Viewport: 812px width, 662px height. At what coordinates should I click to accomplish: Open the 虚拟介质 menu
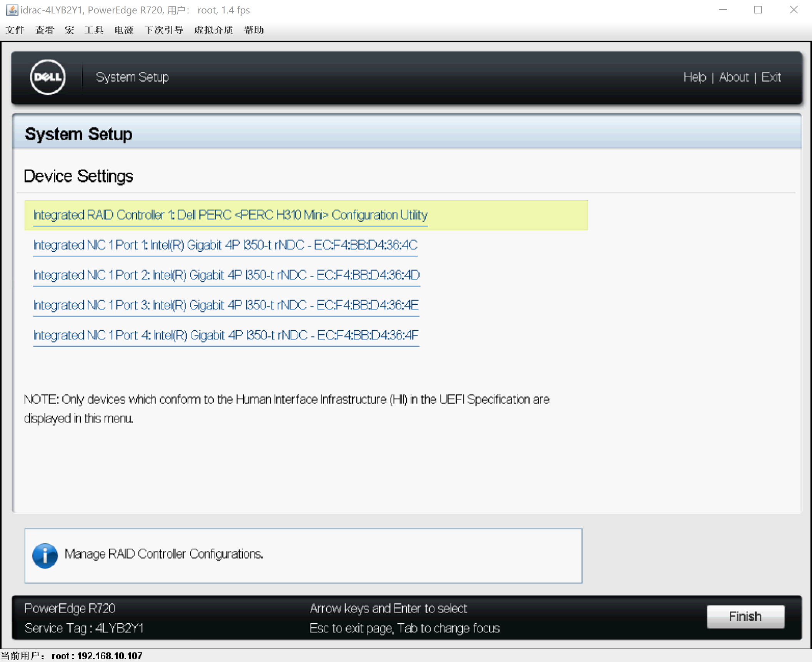[214, 30]
